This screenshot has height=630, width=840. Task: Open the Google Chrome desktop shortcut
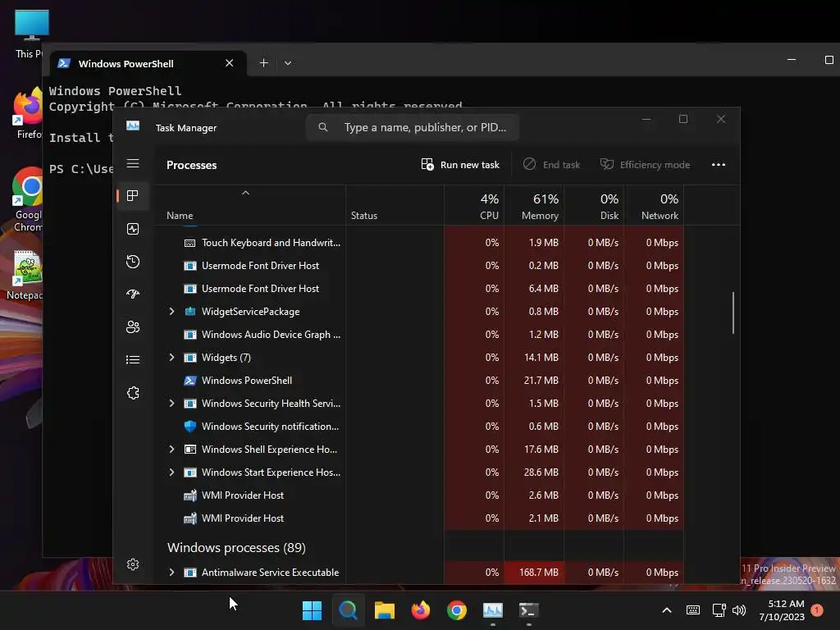pos(28,199)
